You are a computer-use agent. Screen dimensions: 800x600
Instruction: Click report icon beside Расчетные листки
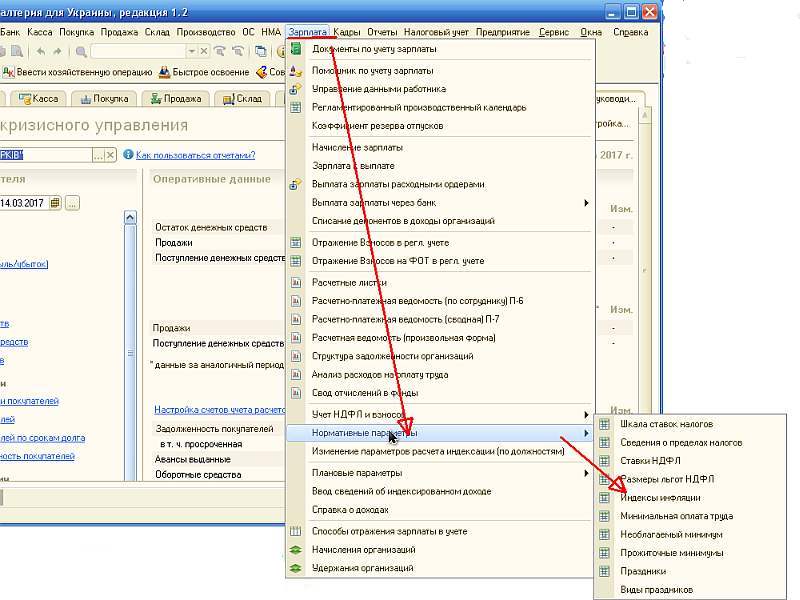pyautogui.click(x=295, y=282)
